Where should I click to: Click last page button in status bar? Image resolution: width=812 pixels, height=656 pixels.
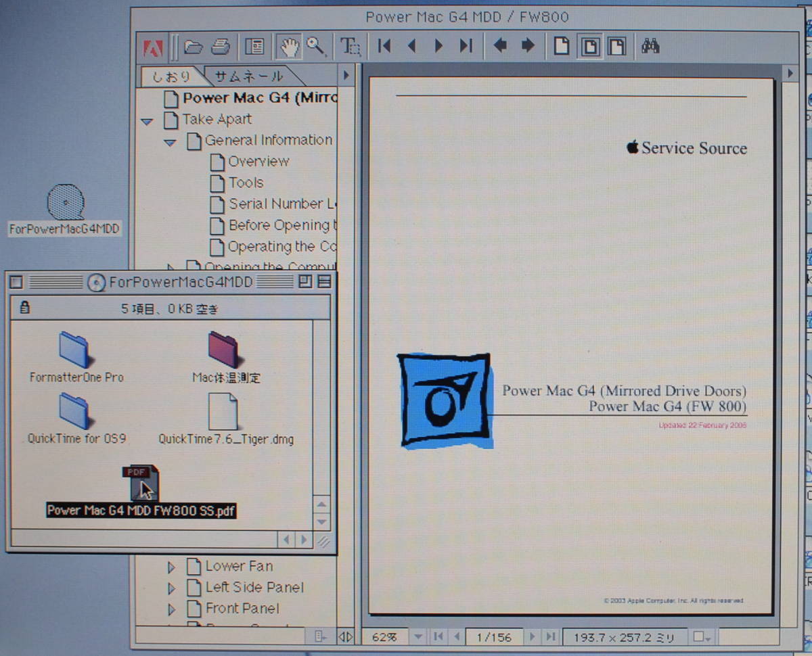551,636
